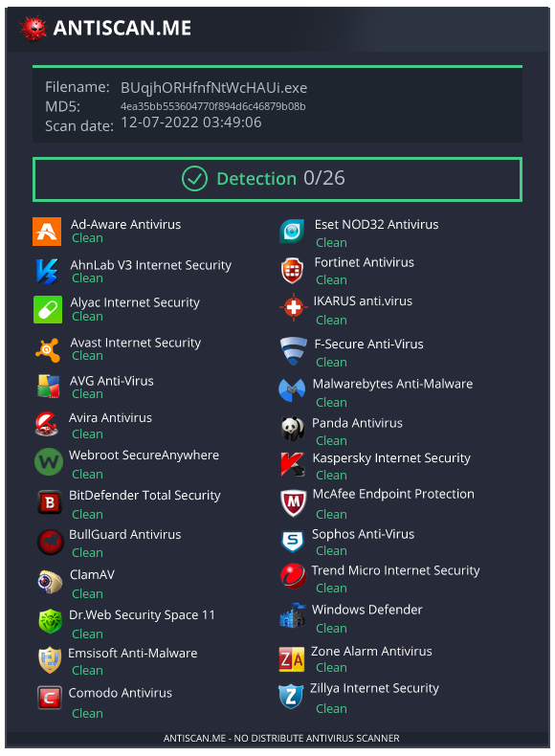Click the ANTISCAN.ME header title
This screenshot has width=555, height=756.
(122, 28)
